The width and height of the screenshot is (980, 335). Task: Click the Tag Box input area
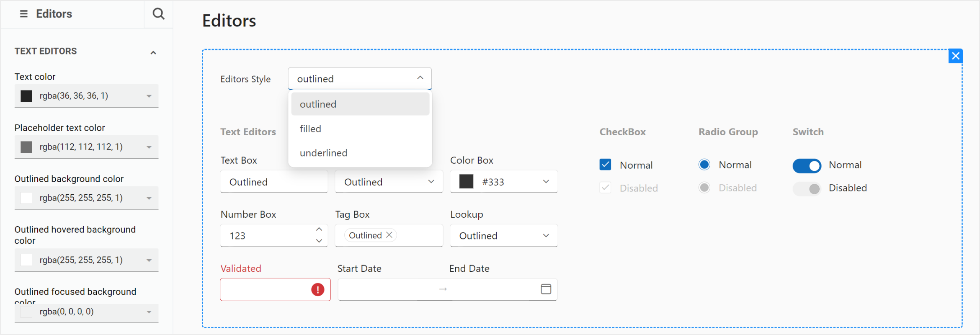click(389, 235)
